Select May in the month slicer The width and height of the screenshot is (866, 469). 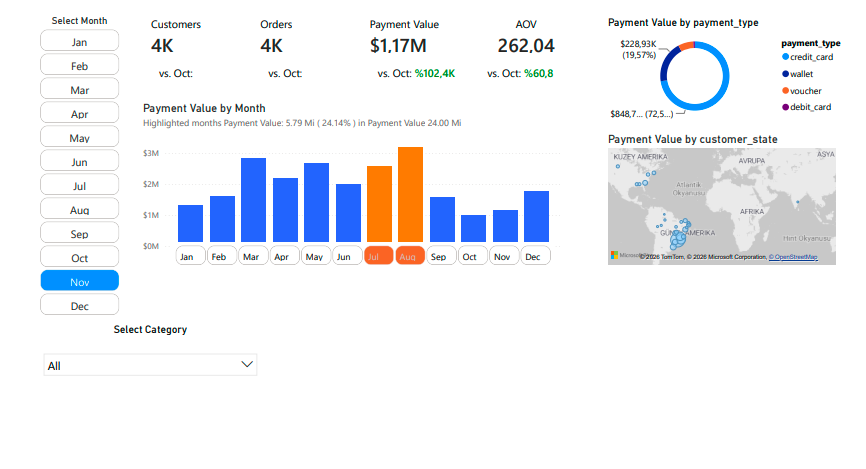pos(80,138)
